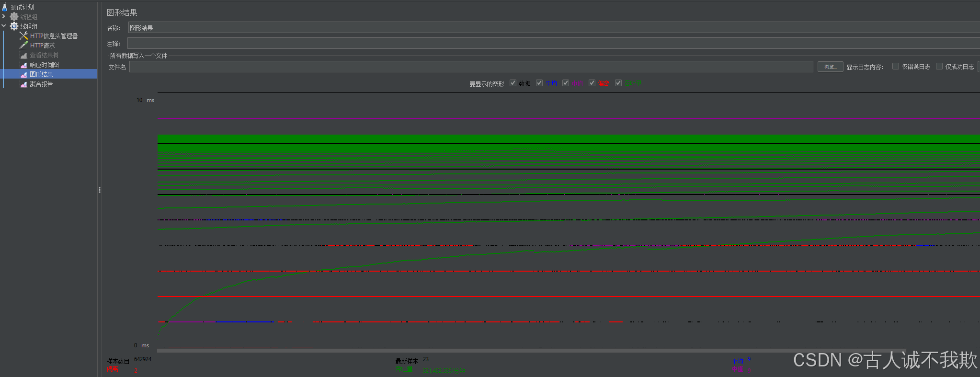The image size is (980, 377).
Task: Click the active thread group gear icon
Action: pyautogui.click(x=14, y=26)
